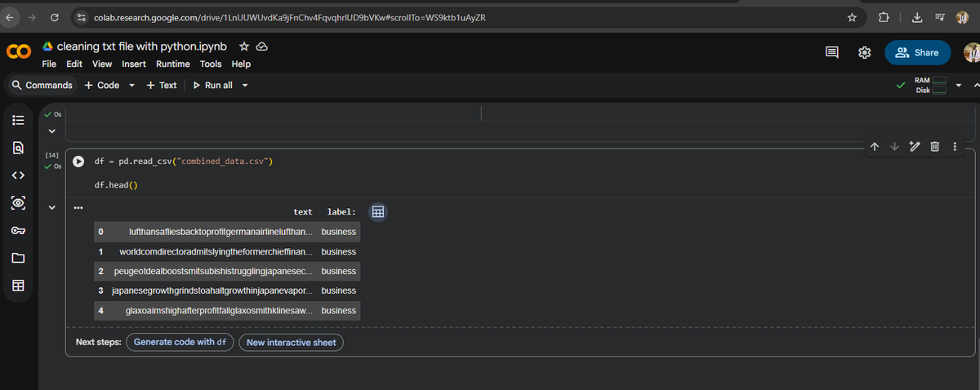The height and width of the screenshot is (390, 980).
Task: Open the code snippets sidebar panel
Action: tap(19, 175)
